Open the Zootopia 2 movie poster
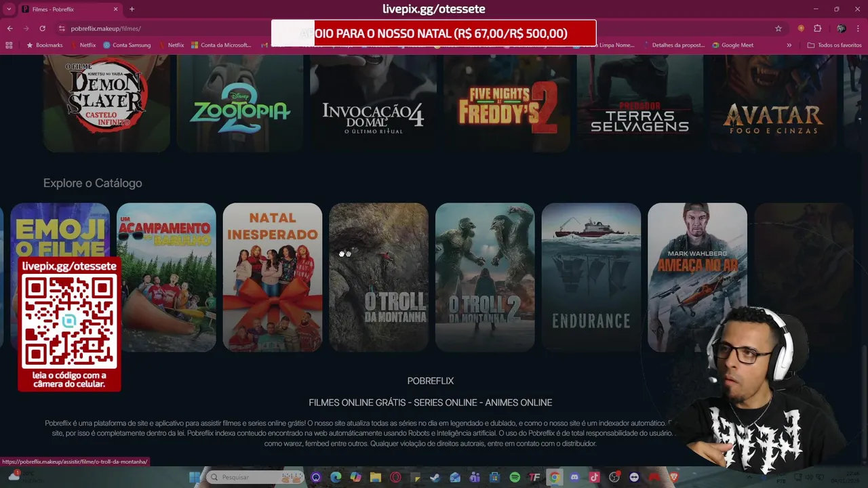The image size is (868, 488). click(x=239, y=104)
